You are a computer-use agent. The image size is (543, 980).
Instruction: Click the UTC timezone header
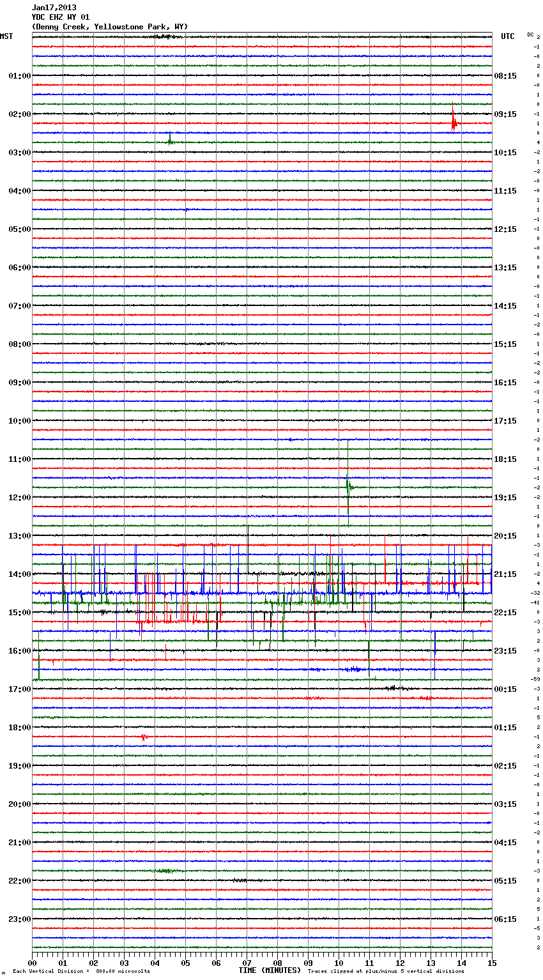(x=507, y=36)
